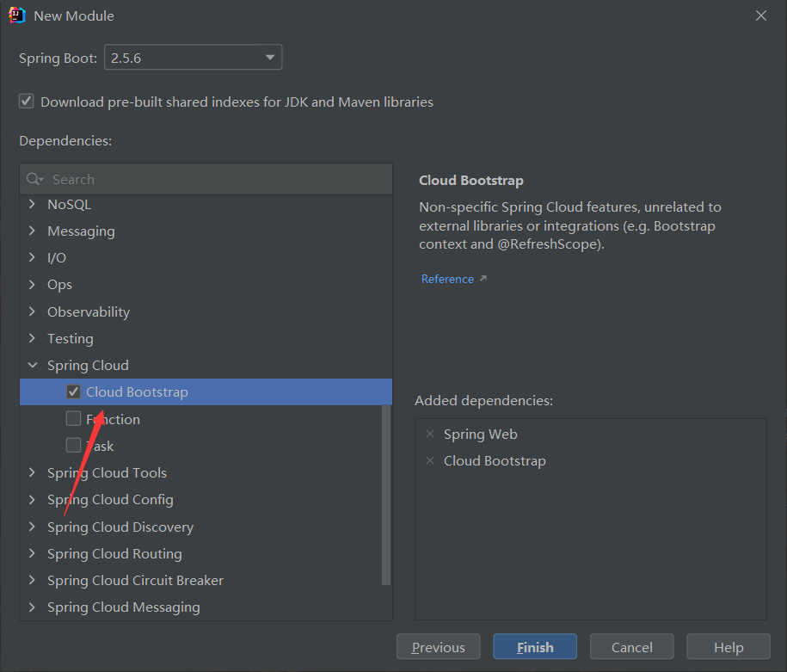Click the Cloud Bootstrap description heading
Screen dimensions: 787x672
[470, 181]
